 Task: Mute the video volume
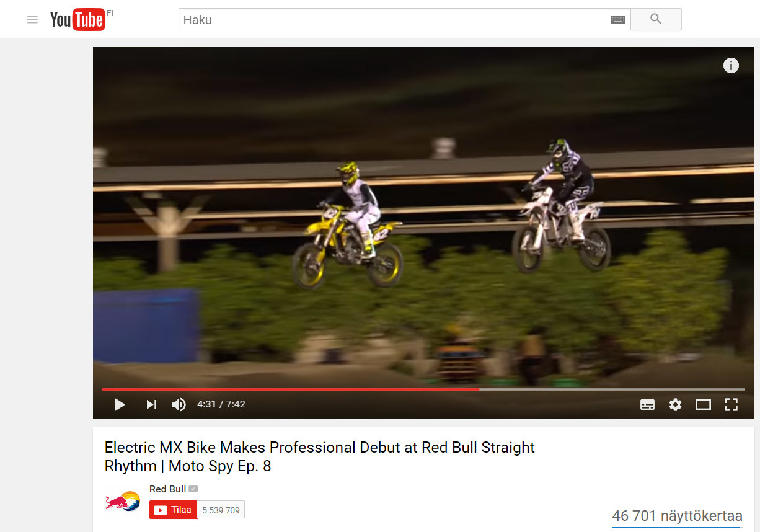[x=179, y=404]
